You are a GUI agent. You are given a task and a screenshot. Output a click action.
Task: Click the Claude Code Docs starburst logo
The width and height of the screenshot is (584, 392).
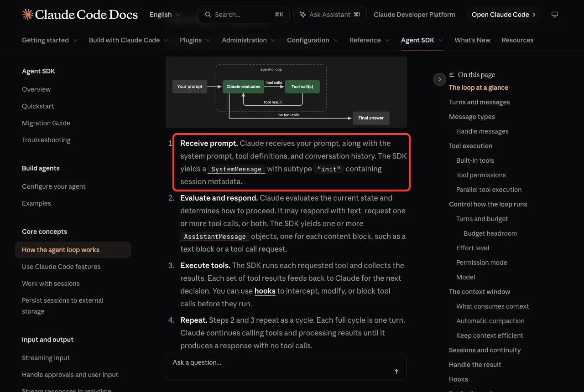(x=27, y=15)
